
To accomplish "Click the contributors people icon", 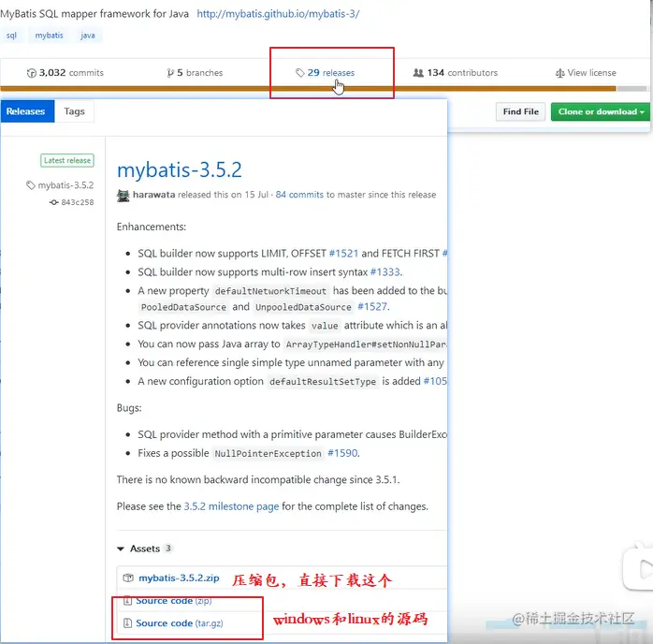I will point(418,73).
